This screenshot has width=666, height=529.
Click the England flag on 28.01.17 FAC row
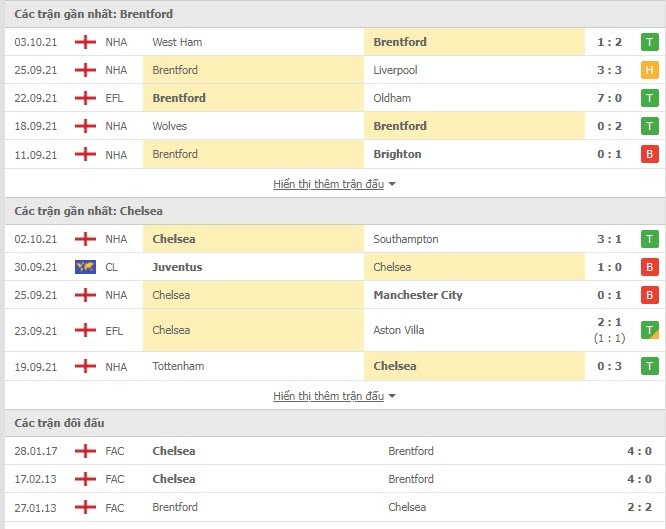(85, 451)
